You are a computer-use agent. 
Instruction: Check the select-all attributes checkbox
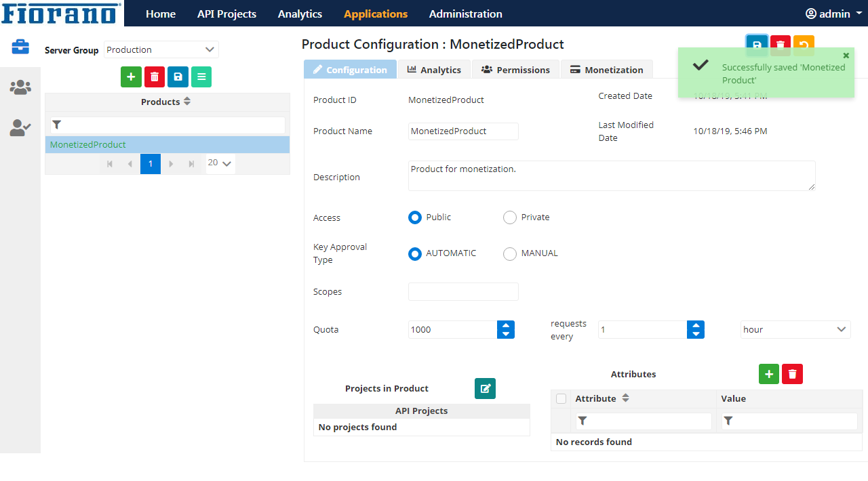click(561, 399)
